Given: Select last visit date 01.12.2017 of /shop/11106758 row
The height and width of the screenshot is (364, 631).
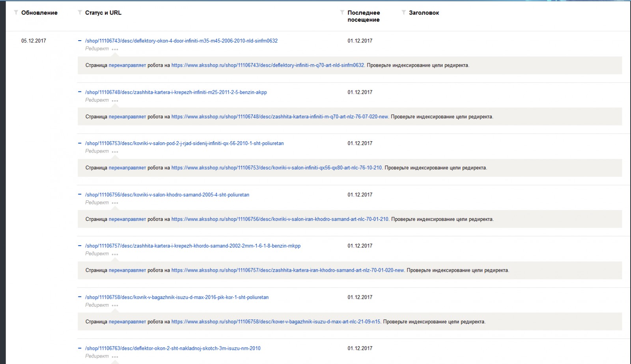Looking at the screenshot, I should tap(360, 297).
